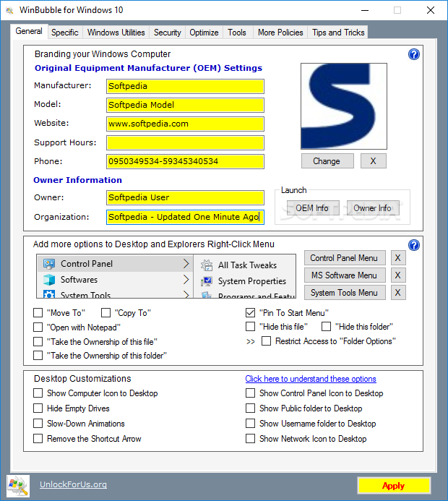Click the Website field

[x=185, y=124]
